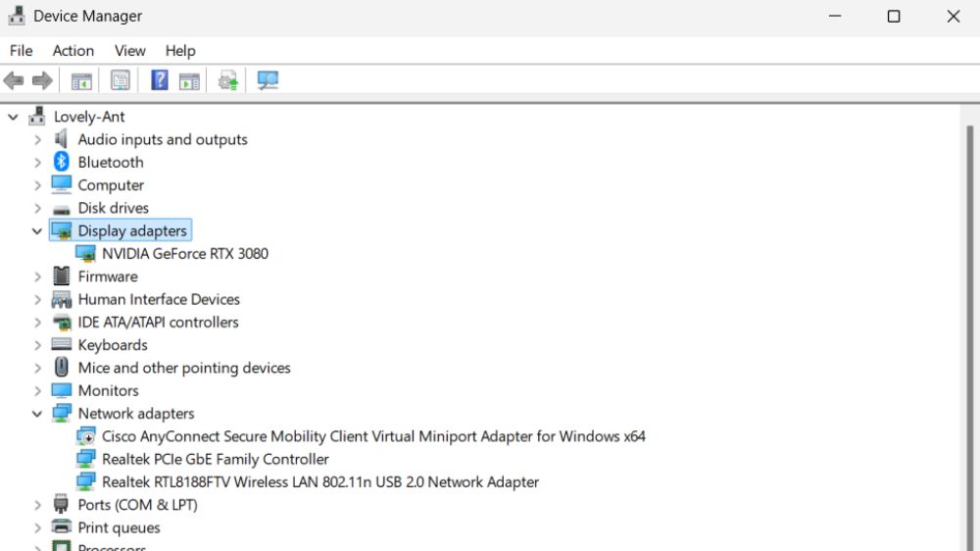Viewport: 980px width, 551px height.
Task: Click the Scan for hardware changes icon
Action: [x=268, y=80]
